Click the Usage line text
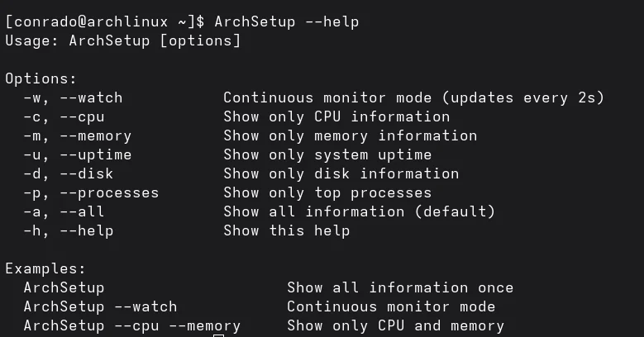Viewport: 644px width, 337px height. [122, 40]
